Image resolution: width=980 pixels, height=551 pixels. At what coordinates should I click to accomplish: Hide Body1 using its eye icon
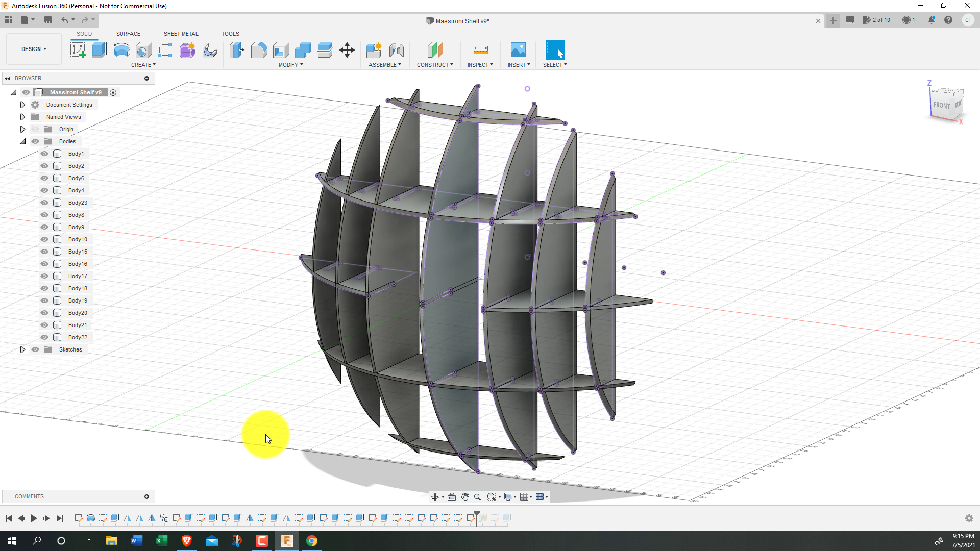click(44, 154)
